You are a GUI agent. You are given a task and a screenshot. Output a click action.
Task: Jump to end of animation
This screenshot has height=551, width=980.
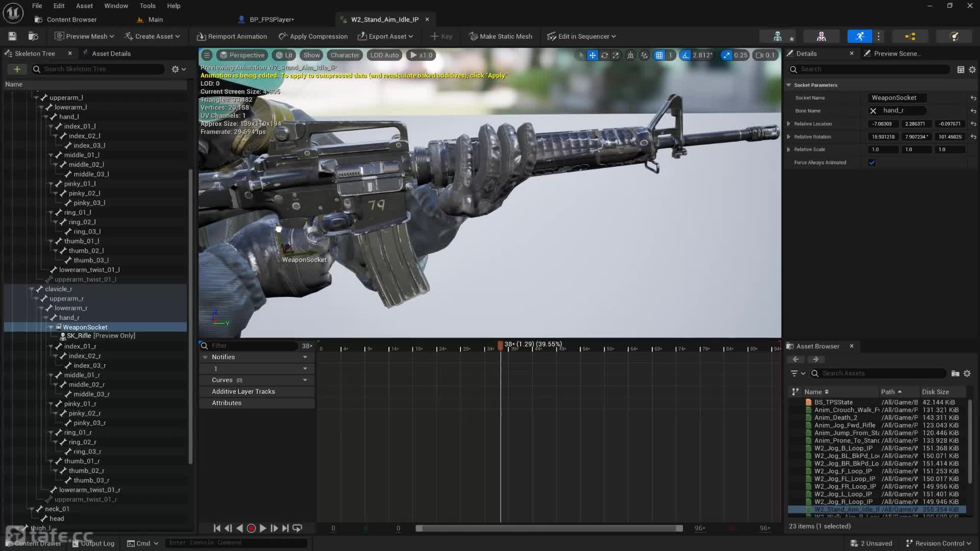click(285, 528)
